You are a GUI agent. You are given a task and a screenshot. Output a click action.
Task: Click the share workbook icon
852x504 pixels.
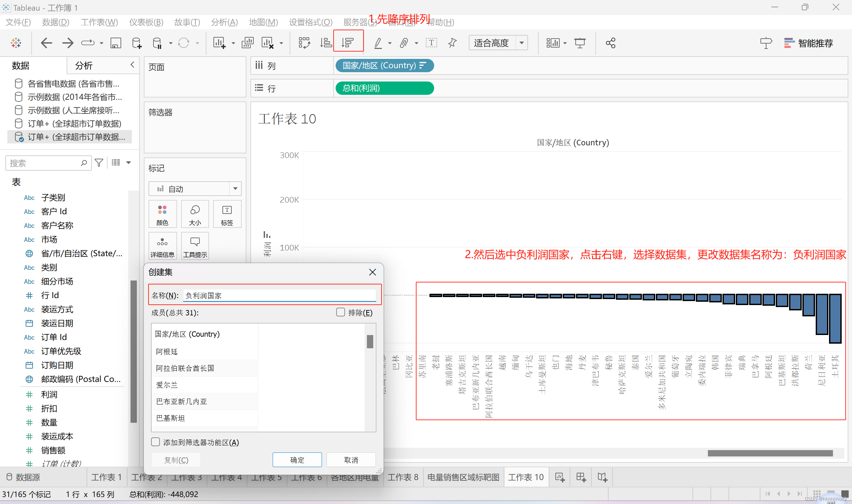[610, 43]
